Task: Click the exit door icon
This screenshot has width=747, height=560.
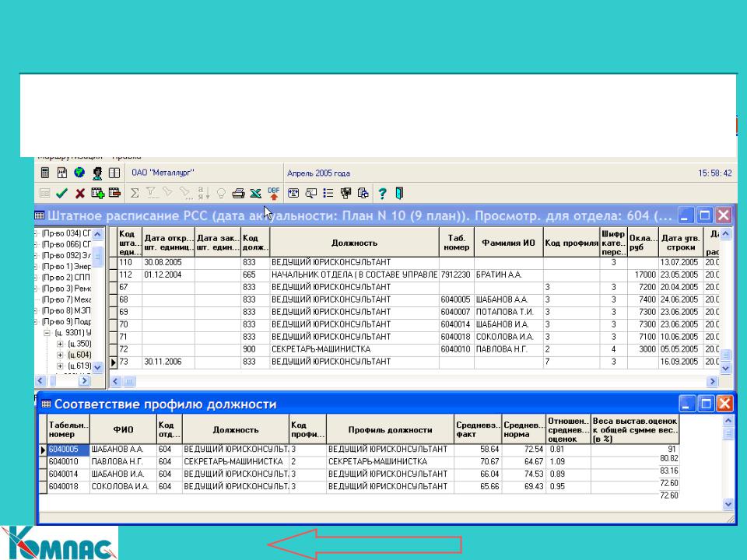Action: (x=399, y=193)
